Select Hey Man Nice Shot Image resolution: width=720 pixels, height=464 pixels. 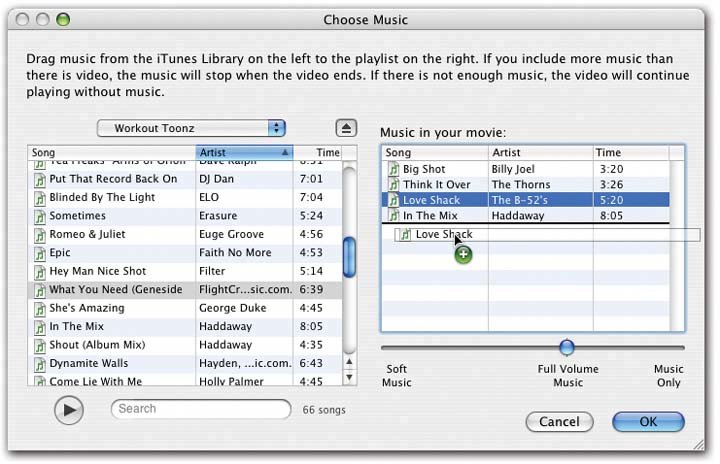coord(97,271)
